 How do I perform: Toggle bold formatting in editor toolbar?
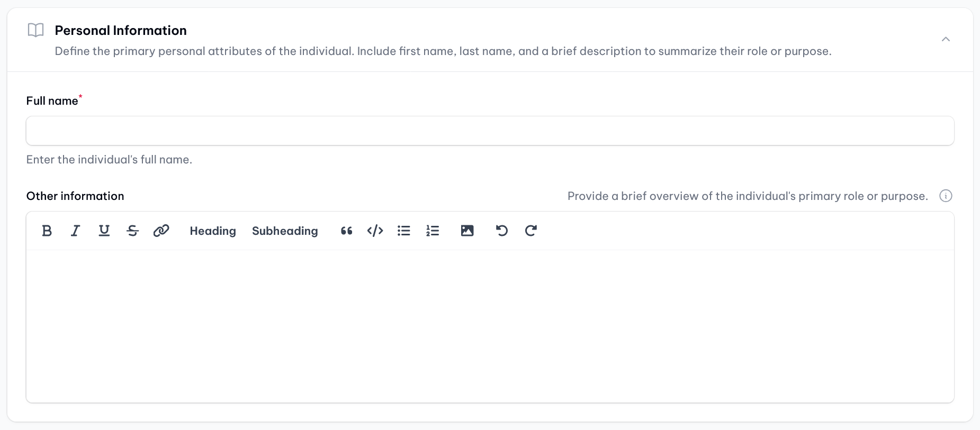(47, 231)
